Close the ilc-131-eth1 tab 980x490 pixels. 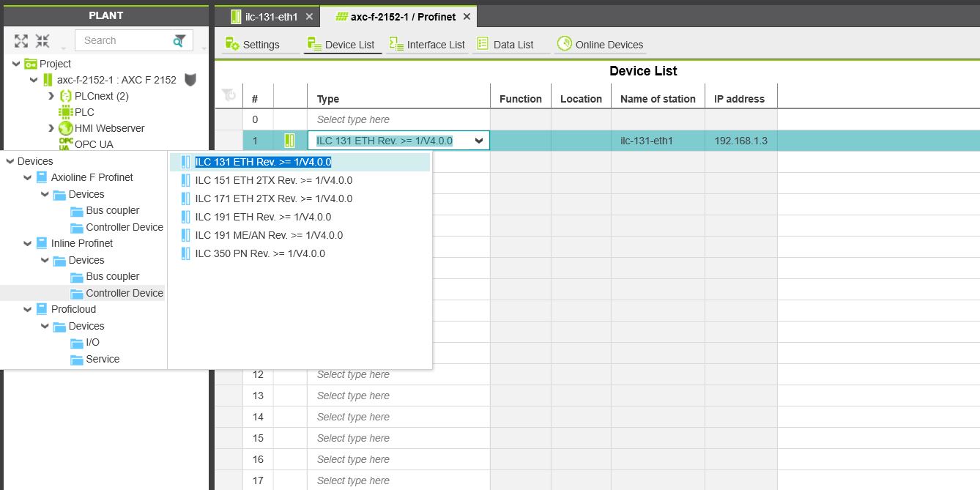(x=309, y=17)
